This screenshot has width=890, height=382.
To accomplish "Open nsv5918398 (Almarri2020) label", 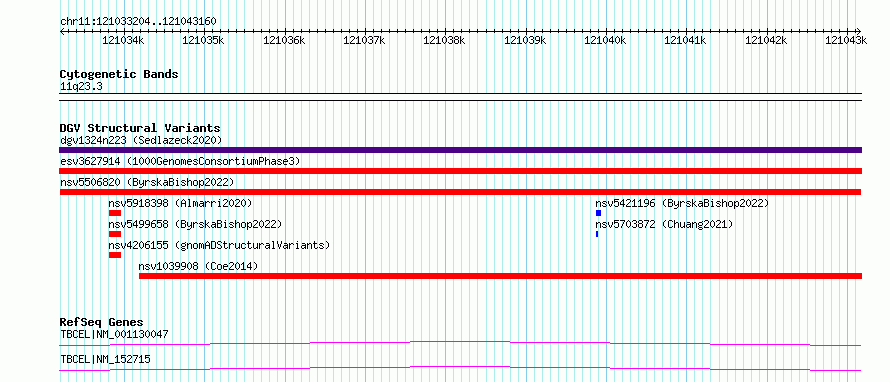I will click(180, 203).
